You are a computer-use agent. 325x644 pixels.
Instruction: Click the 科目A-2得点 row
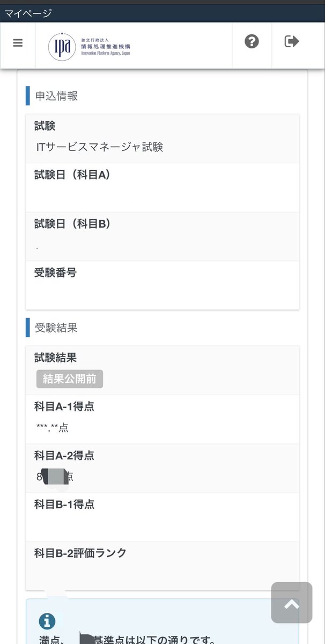(x=162, y=468)
